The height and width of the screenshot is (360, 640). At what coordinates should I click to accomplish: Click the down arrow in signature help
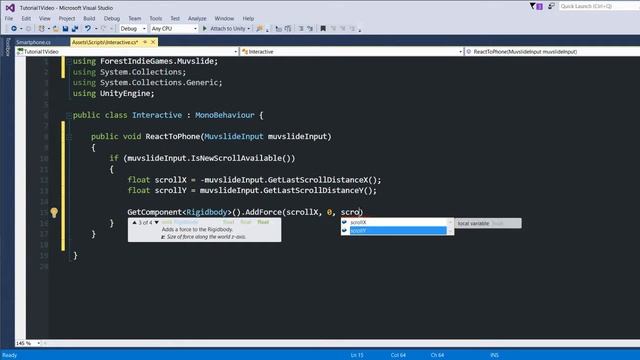(156, 222)
